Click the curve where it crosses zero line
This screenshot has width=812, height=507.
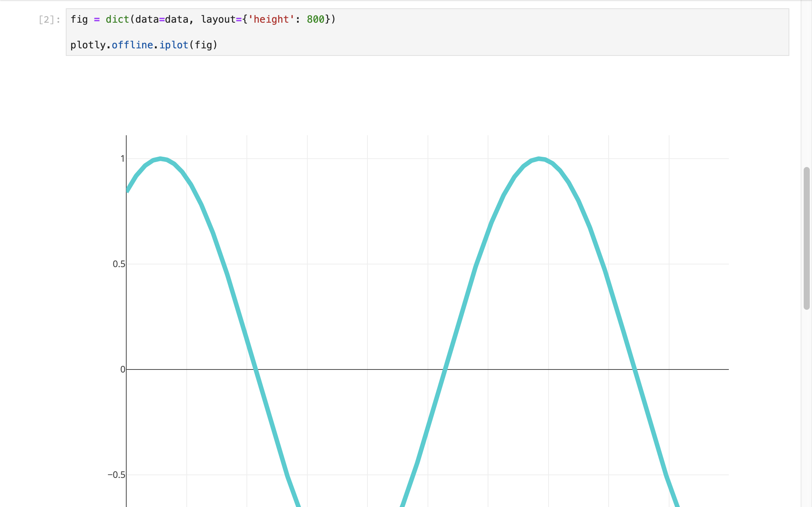coord(255,369)
